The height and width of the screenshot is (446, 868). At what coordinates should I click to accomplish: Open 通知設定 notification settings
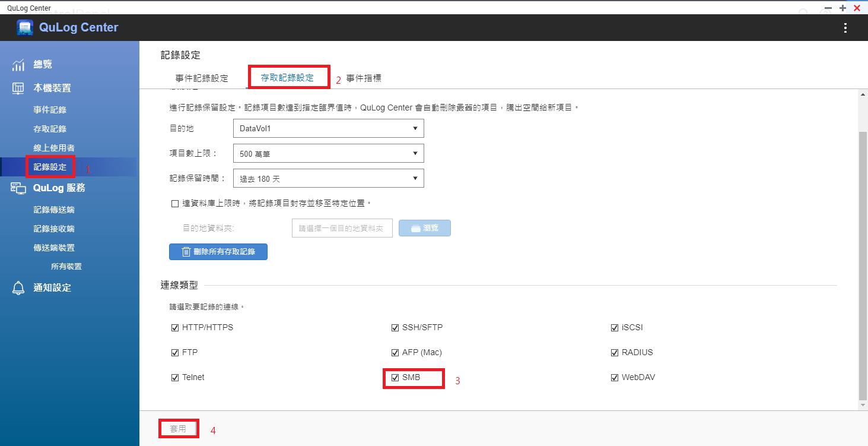52,287
